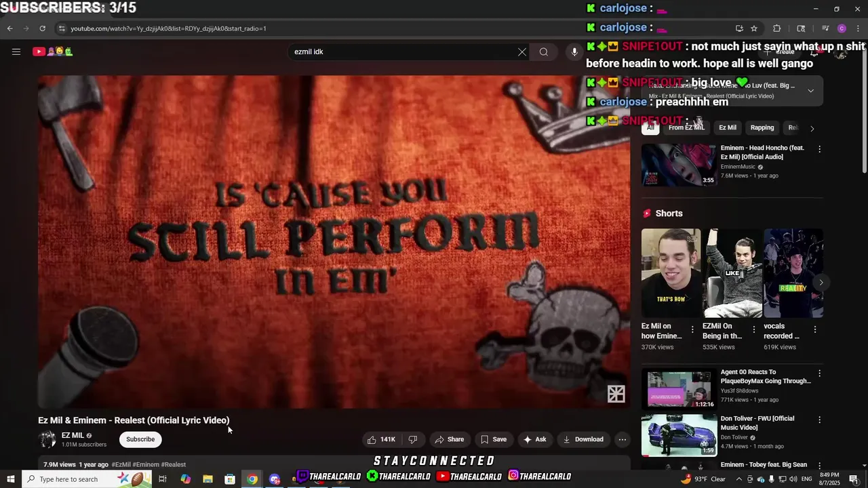Open Windows Start menu
This screenshot has width=868, height=488.
pos(10,479)
